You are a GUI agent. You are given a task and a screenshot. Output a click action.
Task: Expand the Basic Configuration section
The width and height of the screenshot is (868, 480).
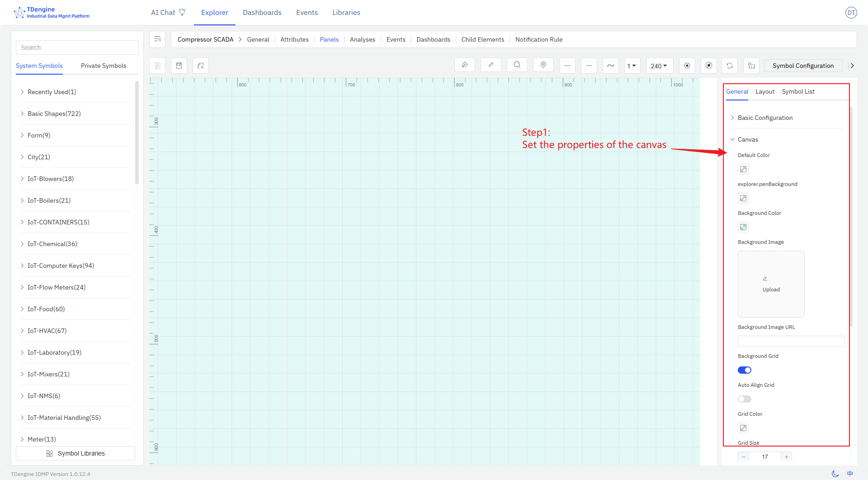click(765, 118)
